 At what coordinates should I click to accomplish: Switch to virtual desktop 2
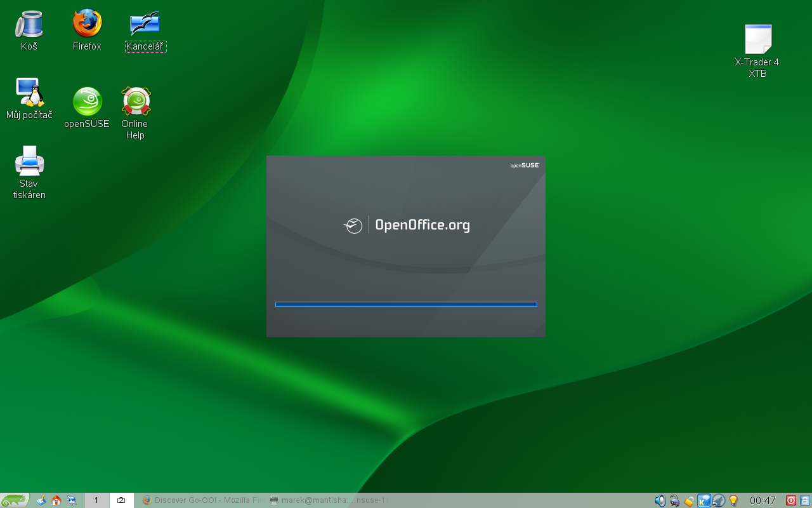121,500
